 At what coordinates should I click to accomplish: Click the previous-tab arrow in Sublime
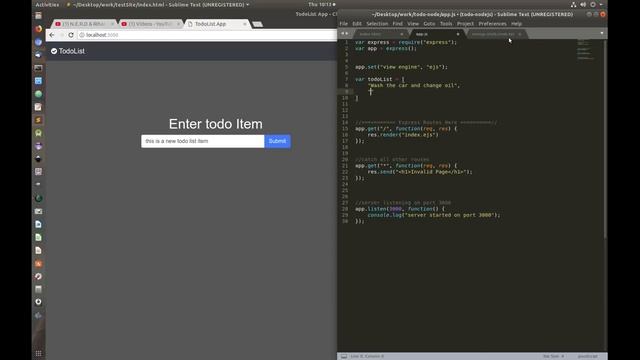342,33
